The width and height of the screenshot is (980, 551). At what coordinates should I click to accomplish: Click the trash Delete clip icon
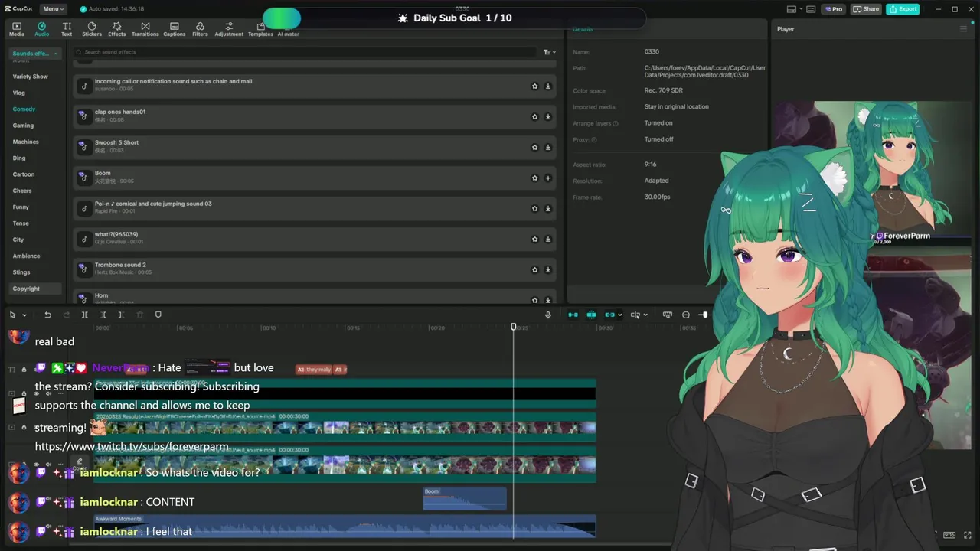tap(139, 315)
